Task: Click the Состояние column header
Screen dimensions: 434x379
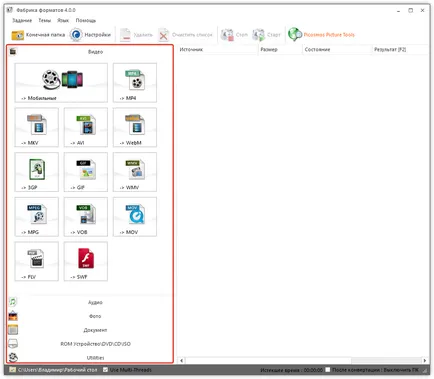Action: (x=337, y=50)
